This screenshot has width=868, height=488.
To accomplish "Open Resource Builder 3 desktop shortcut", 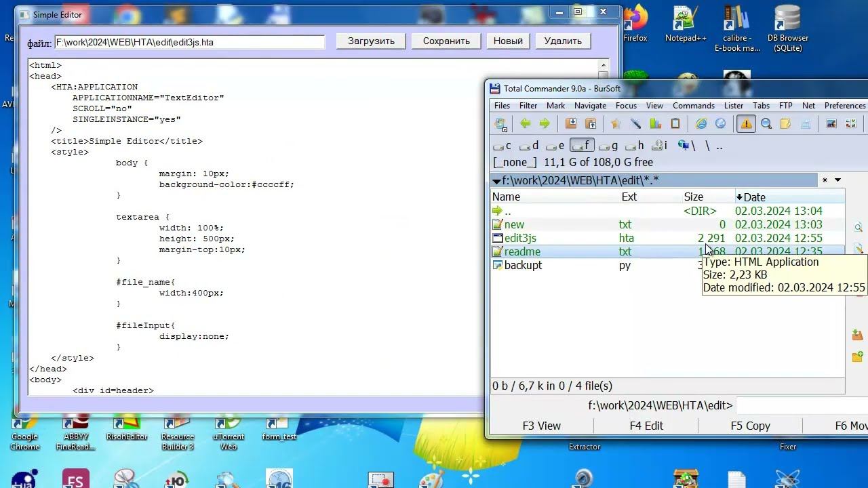I will (x=178, y=432).
